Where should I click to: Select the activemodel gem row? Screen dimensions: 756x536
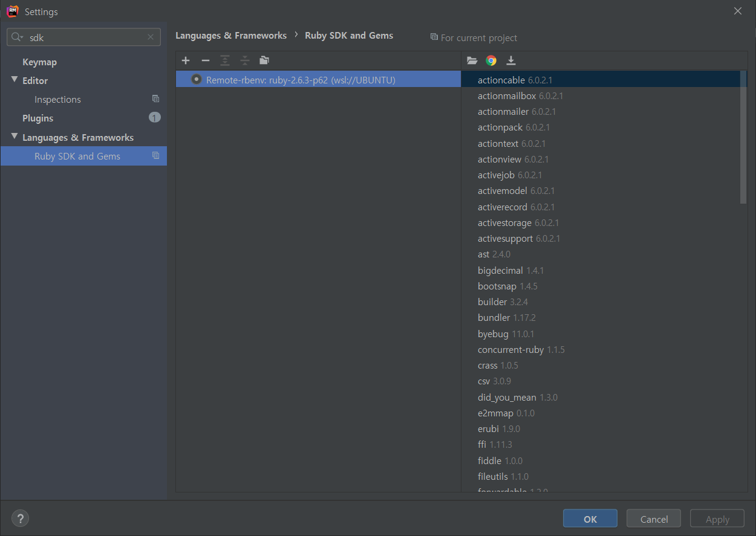click(604, 191)
